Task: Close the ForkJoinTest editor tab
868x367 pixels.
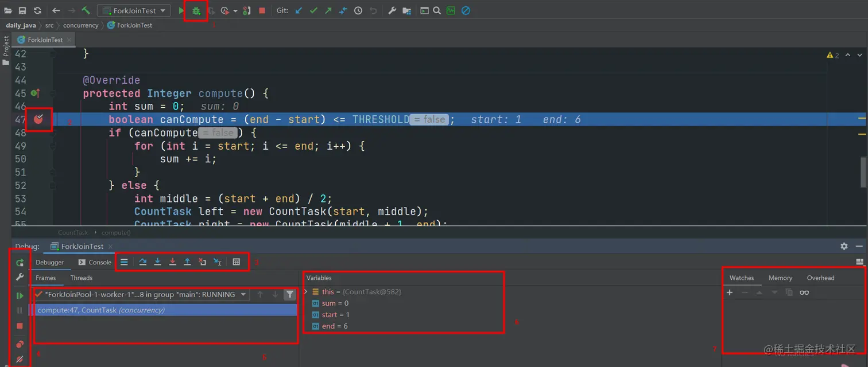Action: tap(69, 40)
